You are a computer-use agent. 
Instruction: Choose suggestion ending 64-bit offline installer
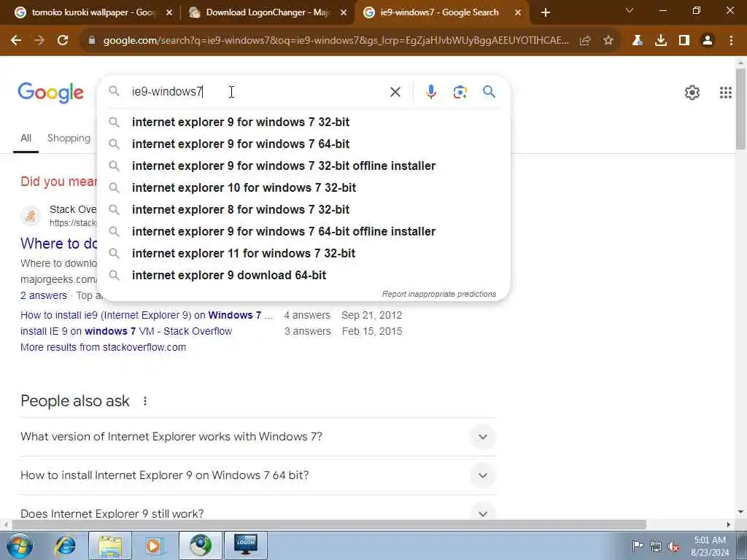[x=304, y=231]
